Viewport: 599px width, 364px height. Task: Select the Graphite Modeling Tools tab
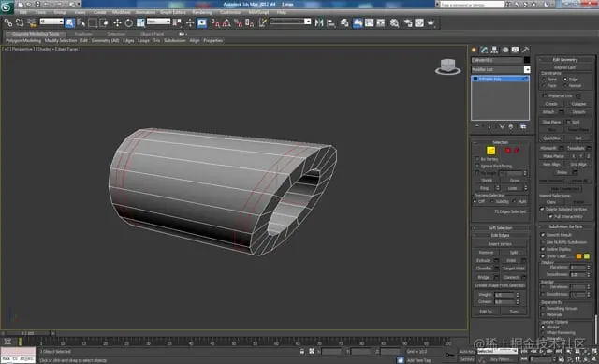[36, 34]
